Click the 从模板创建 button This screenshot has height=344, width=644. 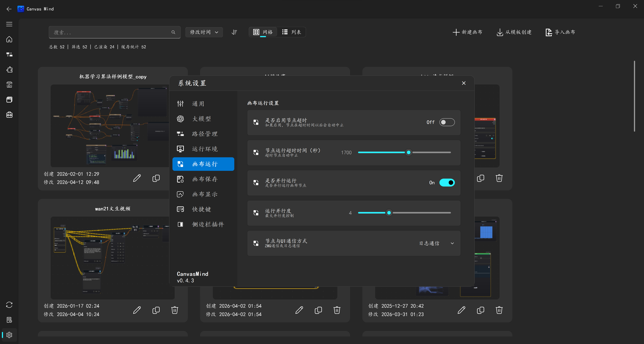(x=514, y=32)
